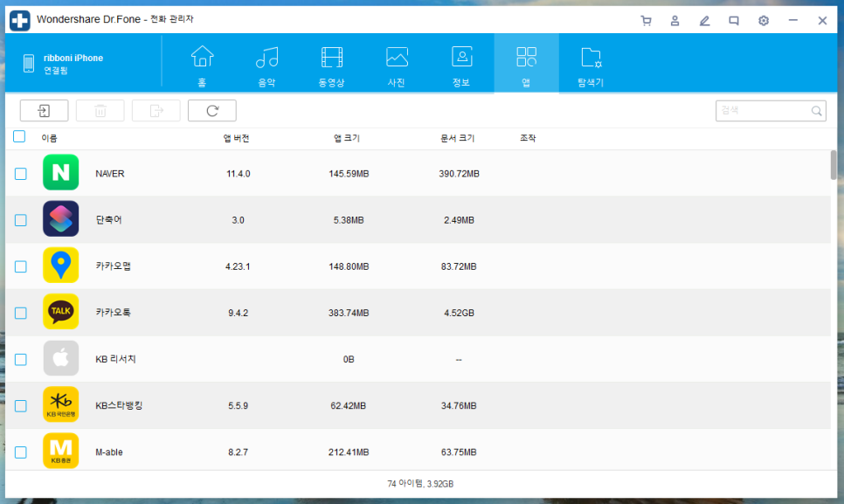Open the feedback chat icon
The image size is (844, 504).
click(x=734, y=21)
